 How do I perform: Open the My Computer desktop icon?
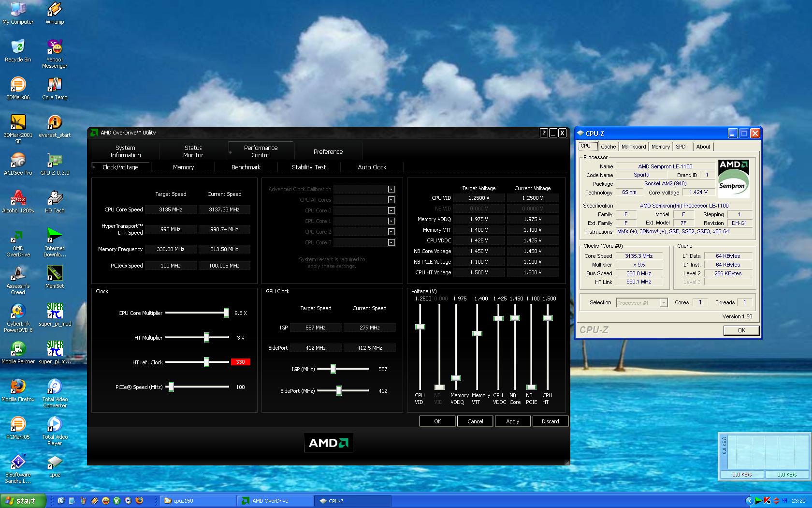click(x=18, y=13)
